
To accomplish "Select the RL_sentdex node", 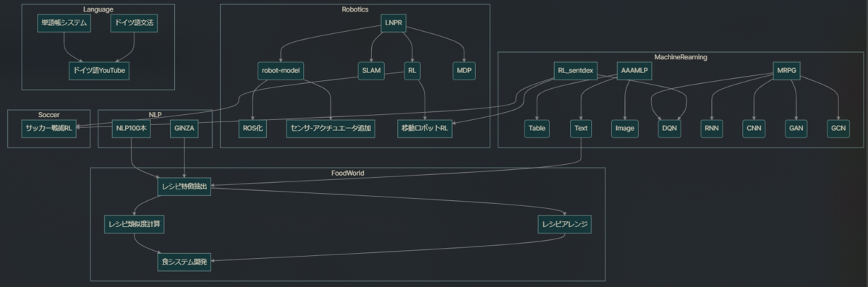I will (576, 71).
